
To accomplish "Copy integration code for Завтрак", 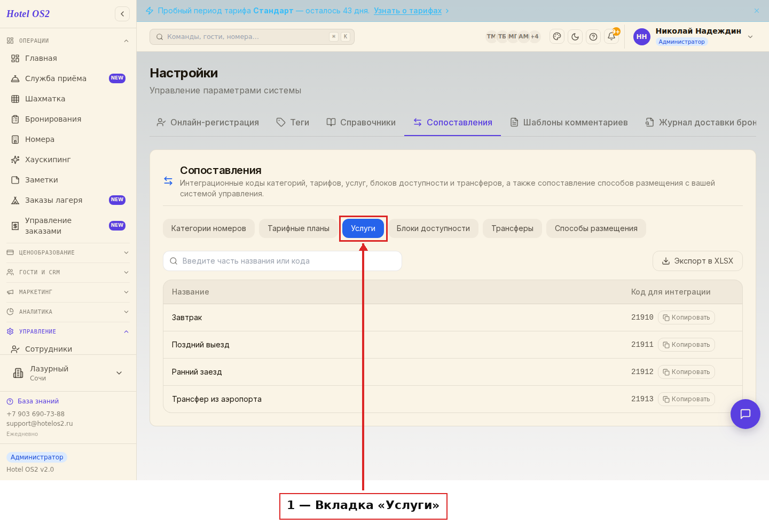I will pyautogui.click(x=686, y=317).
